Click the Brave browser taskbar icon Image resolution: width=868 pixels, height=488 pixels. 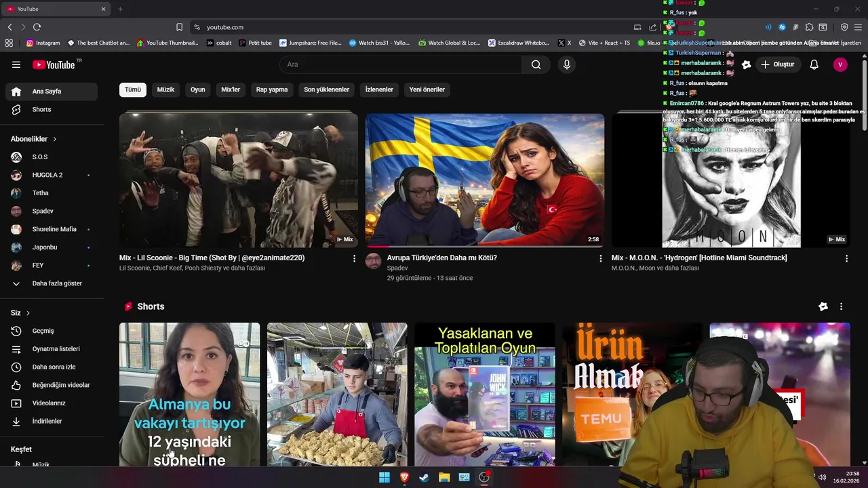pyautogui.click(x=404, y=477)
